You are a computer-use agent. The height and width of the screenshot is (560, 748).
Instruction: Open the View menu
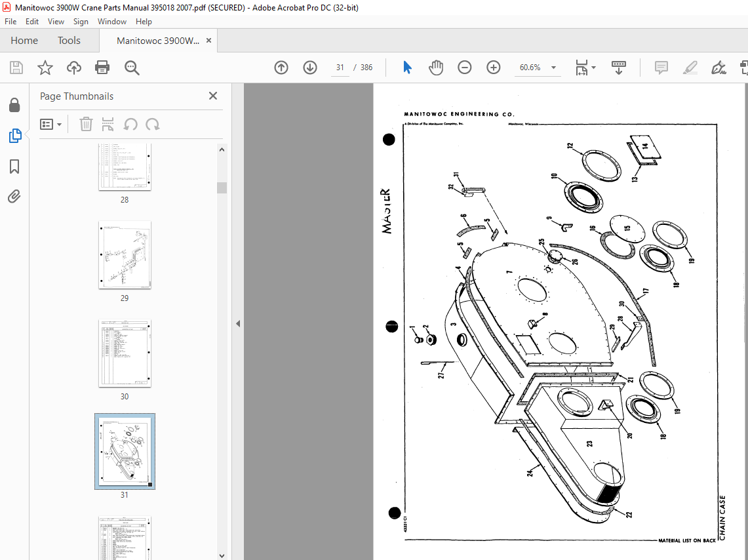56,22
